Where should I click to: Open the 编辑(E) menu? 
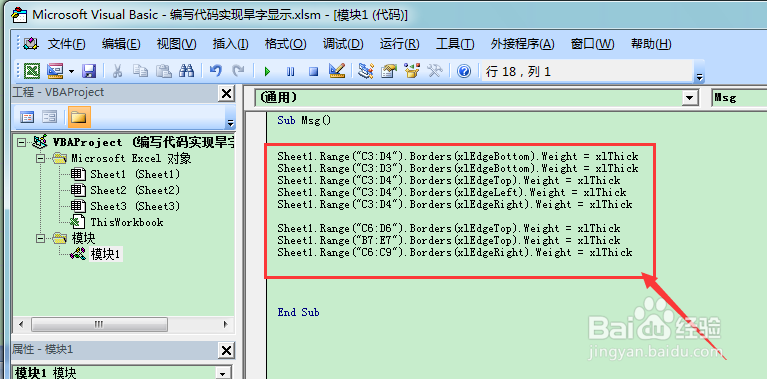[x=121, y=44]
